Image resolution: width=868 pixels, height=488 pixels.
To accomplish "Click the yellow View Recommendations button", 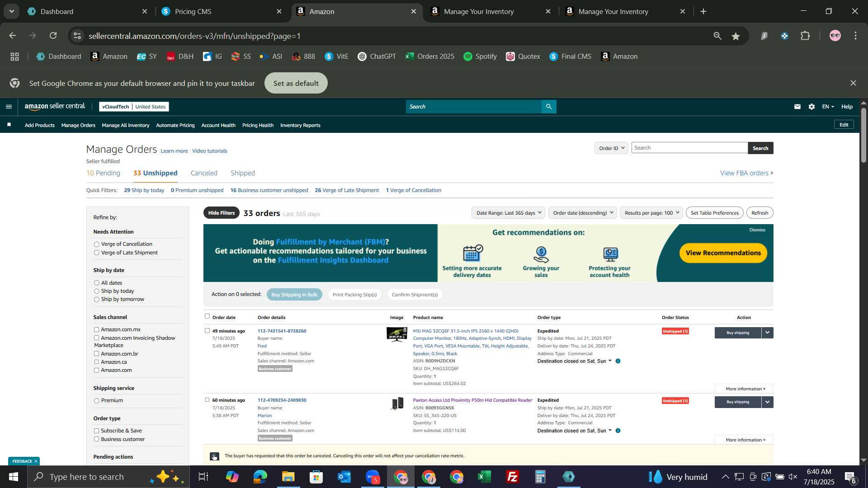I will tap(723, 253).
